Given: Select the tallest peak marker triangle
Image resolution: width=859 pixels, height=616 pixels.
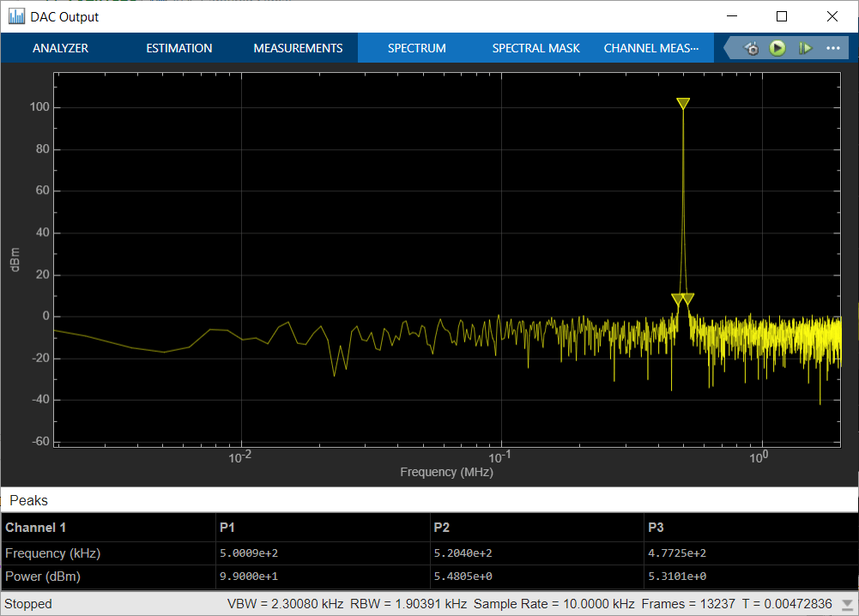Looking at the screenshot, I should 683,104.
